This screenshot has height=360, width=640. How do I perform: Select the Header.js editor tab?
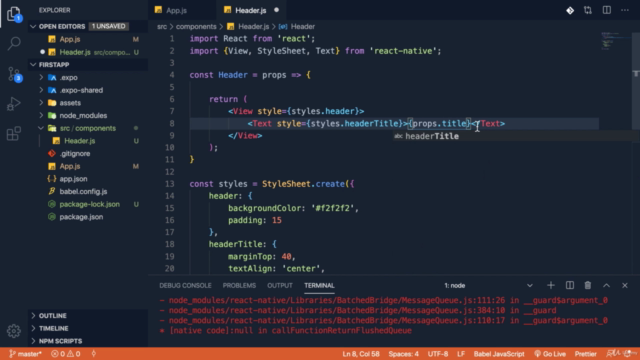[x=251, y=10]
